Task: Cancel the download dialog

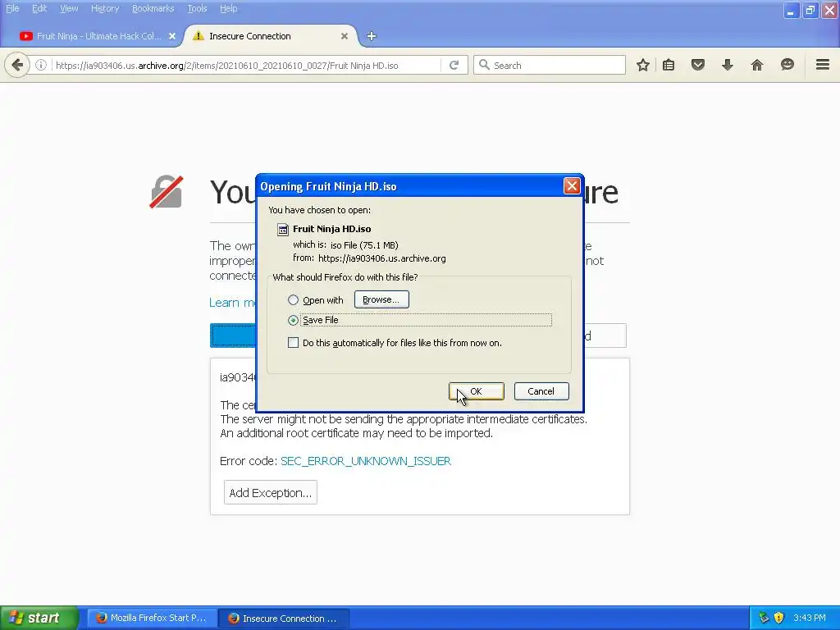Action: (x=541, y=391)
